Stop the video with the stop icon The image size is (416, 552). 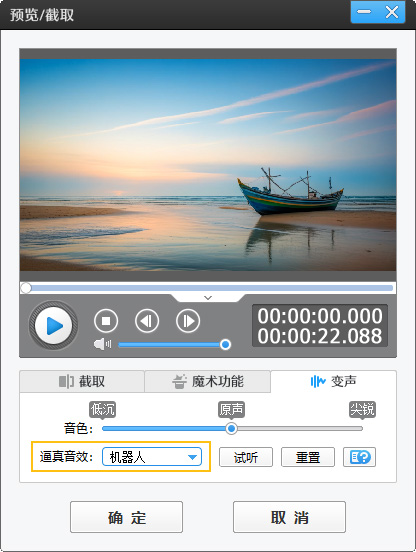point(106,321)
